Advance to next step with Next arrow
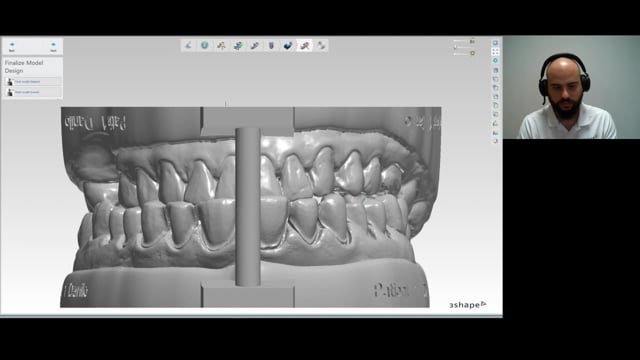This screenshot has height=360, width=640. coord(53,46)
